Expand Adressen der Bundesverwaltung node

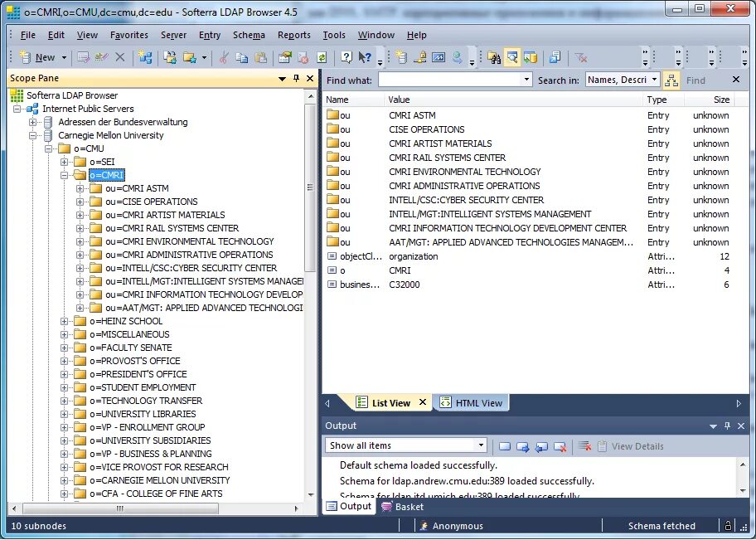click(x=32, y=122)
